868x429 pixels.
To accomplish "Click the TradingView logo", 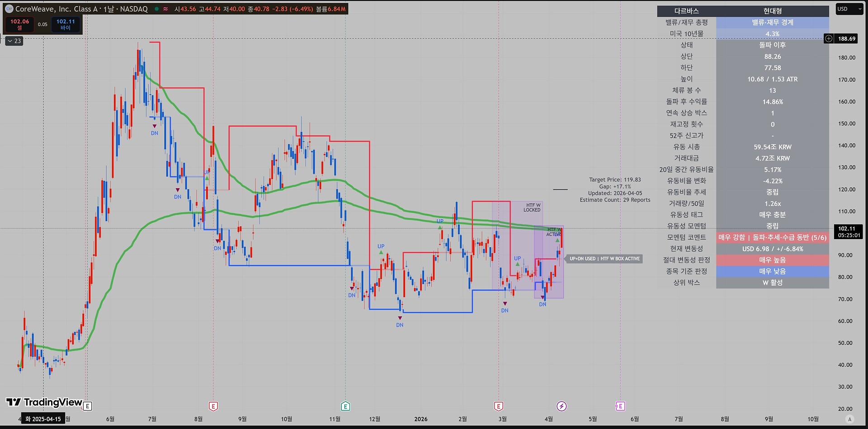I will 44,402.
